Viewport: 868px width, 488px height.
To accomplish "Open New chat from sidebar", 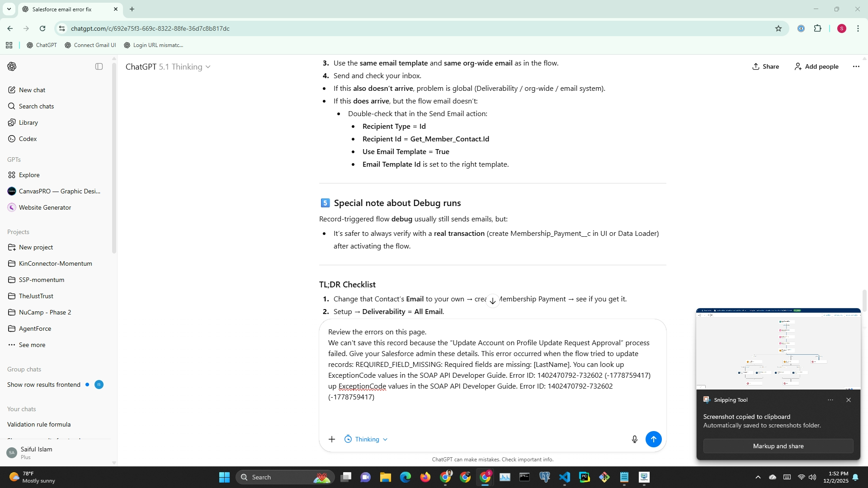I will click(x=32, y=90).
